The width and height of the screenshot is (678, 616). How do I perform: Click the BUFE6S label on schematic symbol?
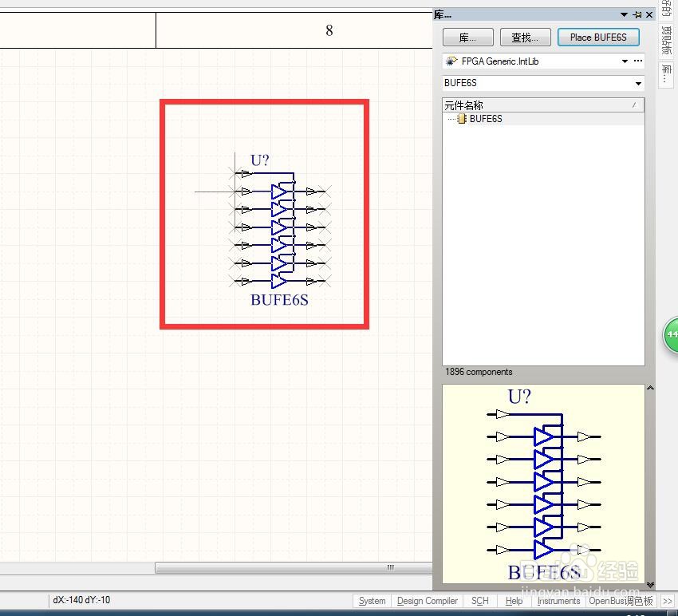point(279,300)
